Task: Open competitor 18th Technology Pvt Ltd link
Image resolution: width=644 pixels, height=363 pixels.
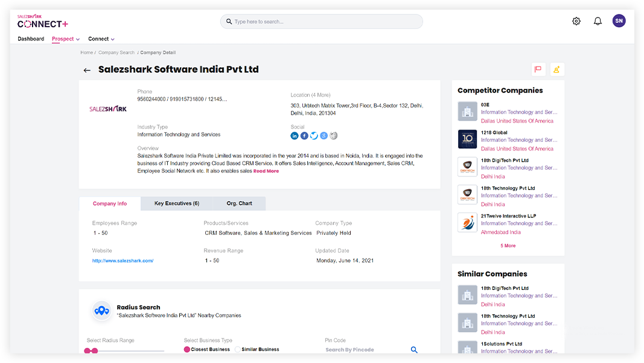Action: (x=508, y=188)
